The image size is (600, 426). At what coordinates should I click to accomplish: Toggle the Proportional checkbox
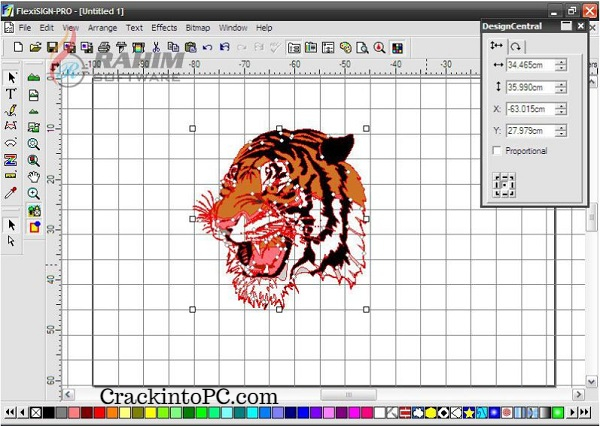497,150
